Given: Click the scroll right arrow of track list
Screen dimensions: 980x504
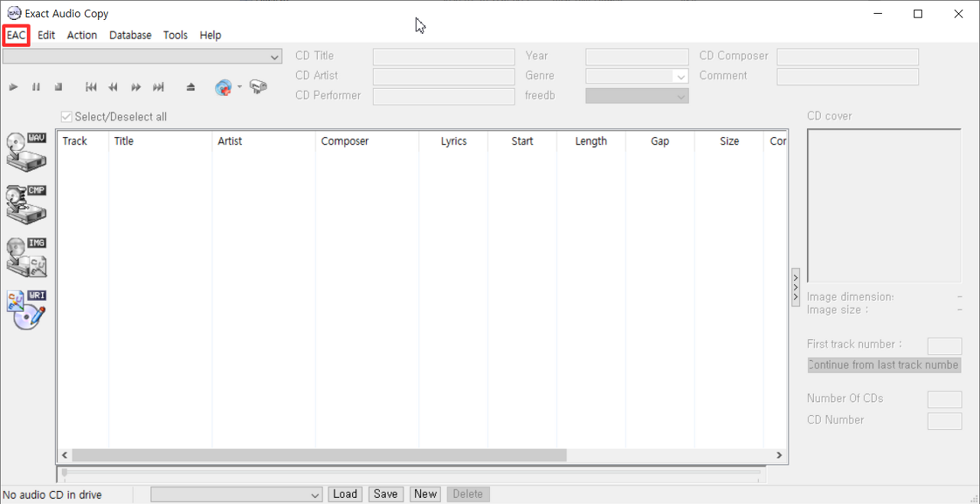Looking at the screenshot, I should click(x=779, y=455).
